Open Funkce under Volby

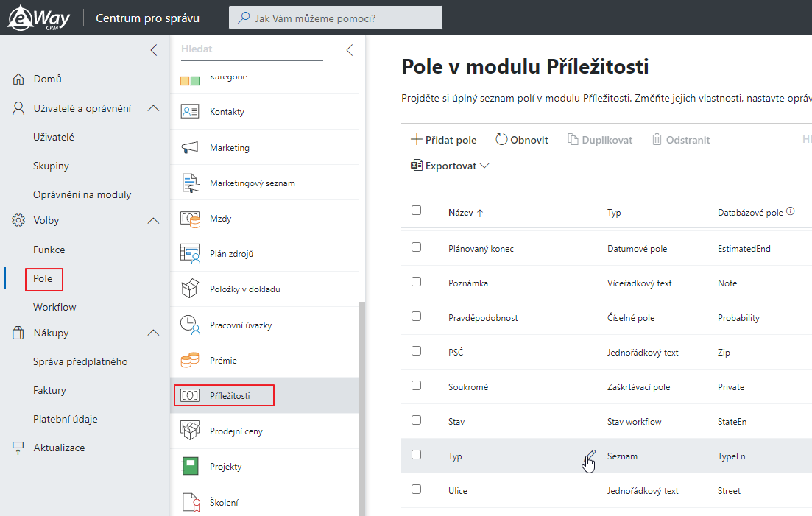(x=49, y=250)
